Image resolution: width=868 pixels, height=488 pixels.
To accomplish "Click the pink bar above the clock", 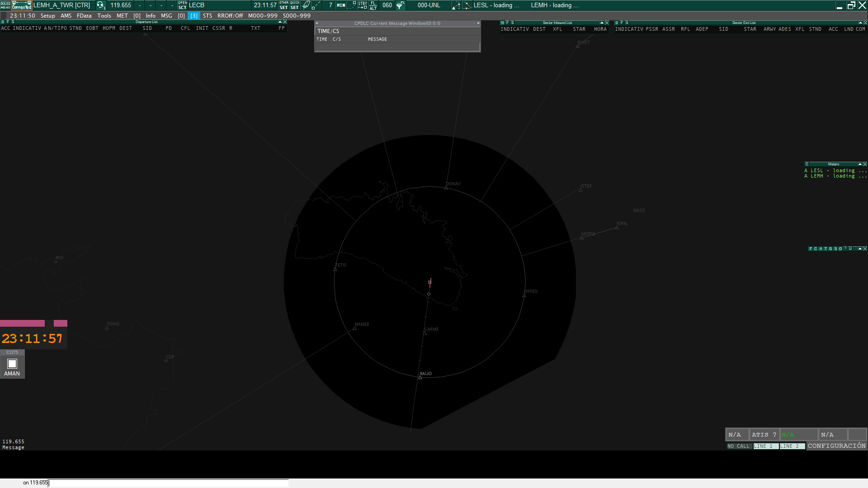I will tap(22, 324).
